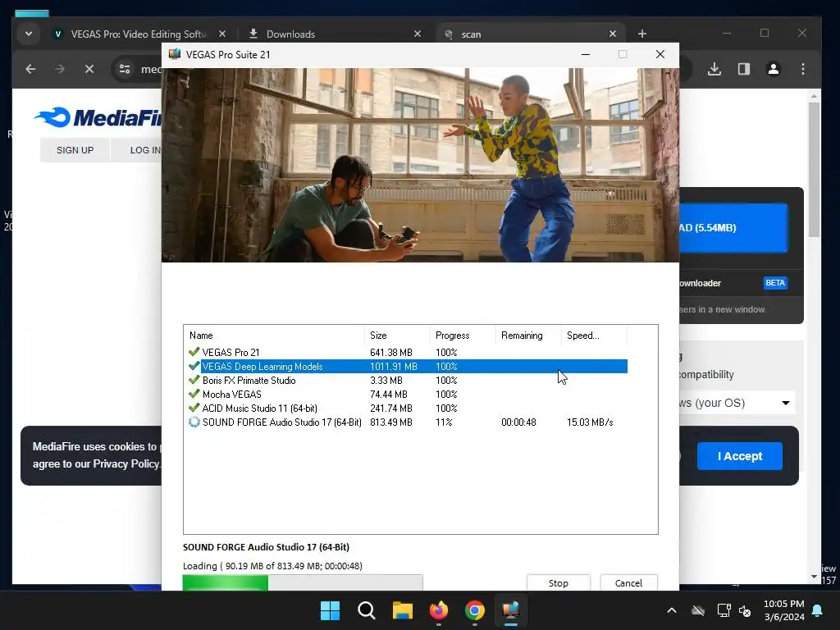The image size is (840, 630).
Task: Toggle the Chrome side panel icon
Action: click(x=743, y=69)
